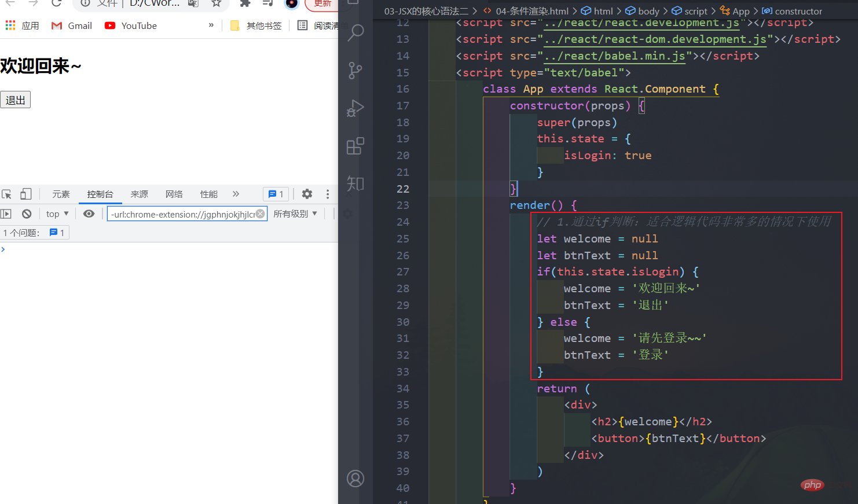Bookmark the page with the star icon

pyautogui.click(x=216, y=3)
